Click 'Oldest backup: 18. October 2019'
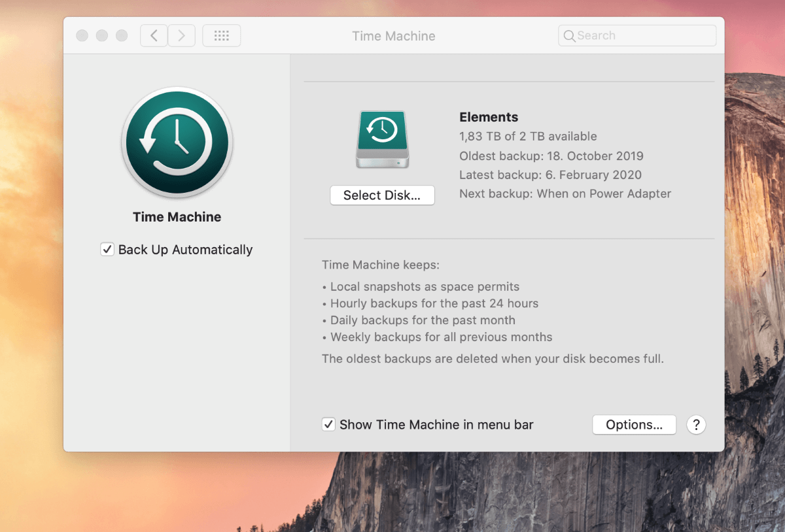Viewport: 785px width, 532px height. (x=551, y=156)
